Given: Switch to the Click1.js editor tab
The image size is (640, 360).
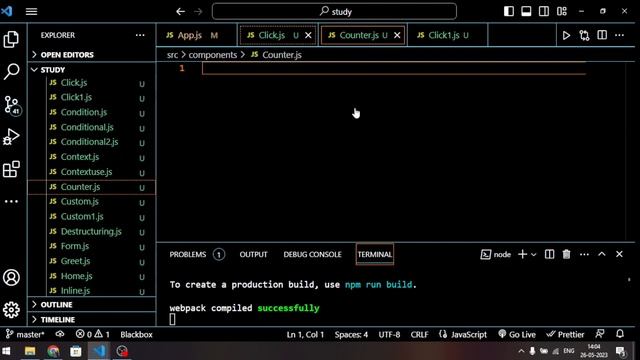Looking at the screenshot, I should (447, 36).
